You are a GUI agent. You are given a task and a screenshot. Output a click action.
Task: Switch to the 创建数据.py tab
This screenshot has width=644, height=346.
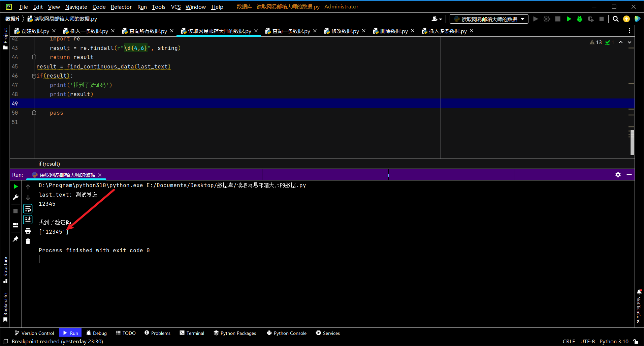click(35, 31)
